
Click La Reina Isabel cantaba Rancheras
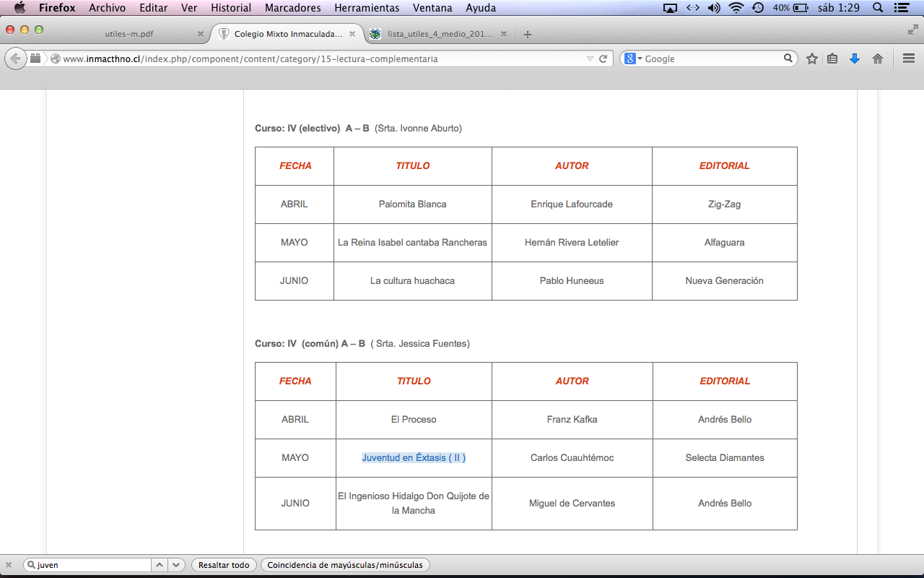click(413, 243)
